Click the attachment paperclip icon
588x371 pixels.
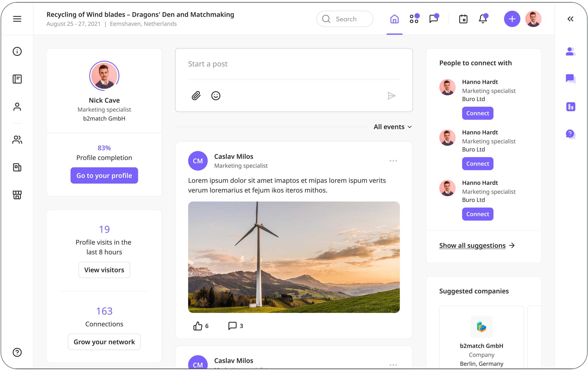[x=196, y=96]
